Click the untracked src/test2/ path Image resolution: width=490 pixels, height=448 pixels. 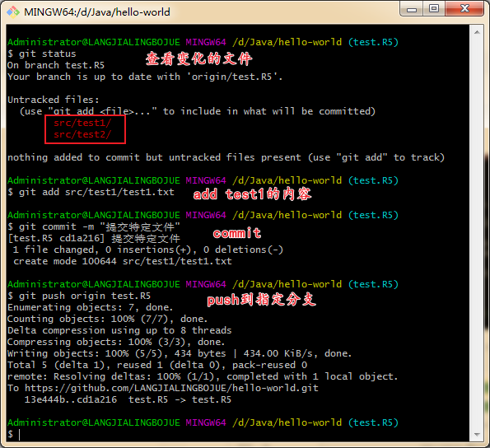[82, 135]
